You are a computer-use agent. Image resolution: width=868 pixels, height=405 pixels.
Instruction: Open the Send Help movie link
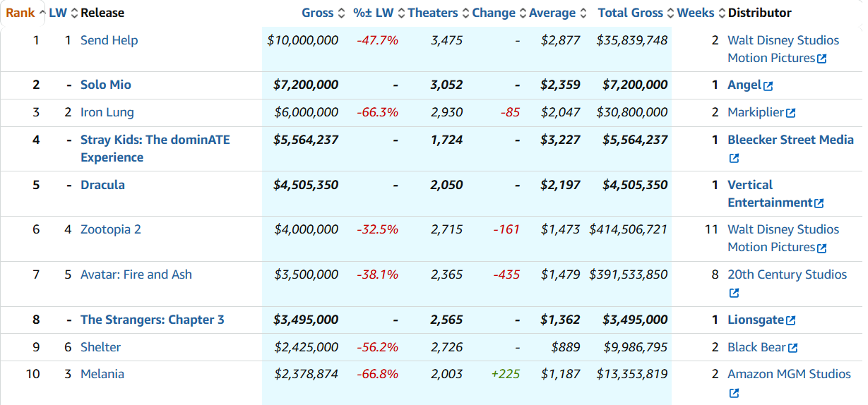109,40
